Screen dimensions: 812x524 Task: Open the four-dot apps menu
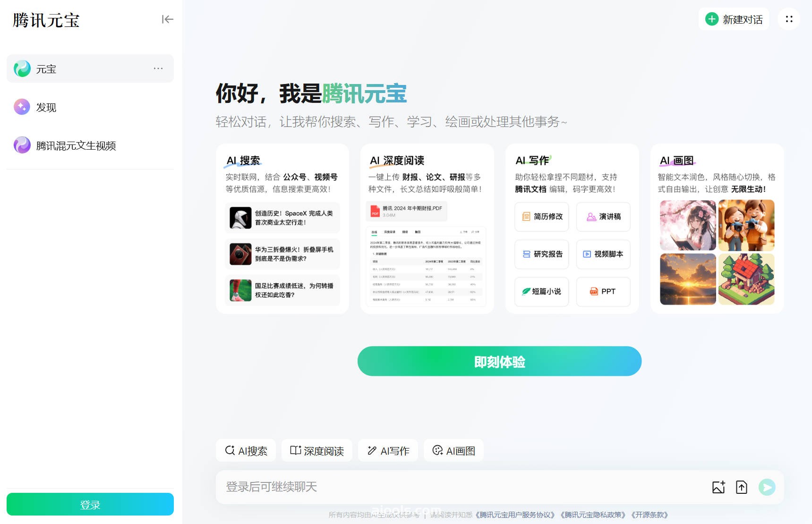[789, 19]
